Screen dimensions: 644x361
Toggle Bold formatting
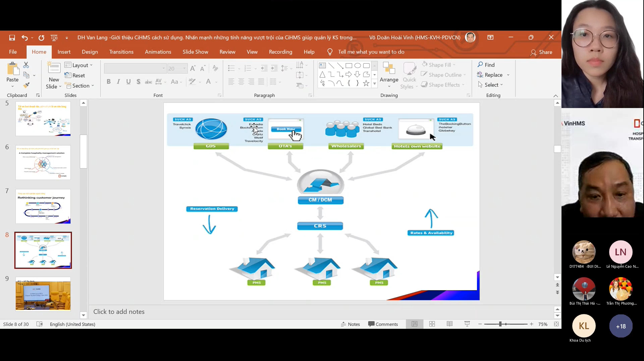[109, 82]
